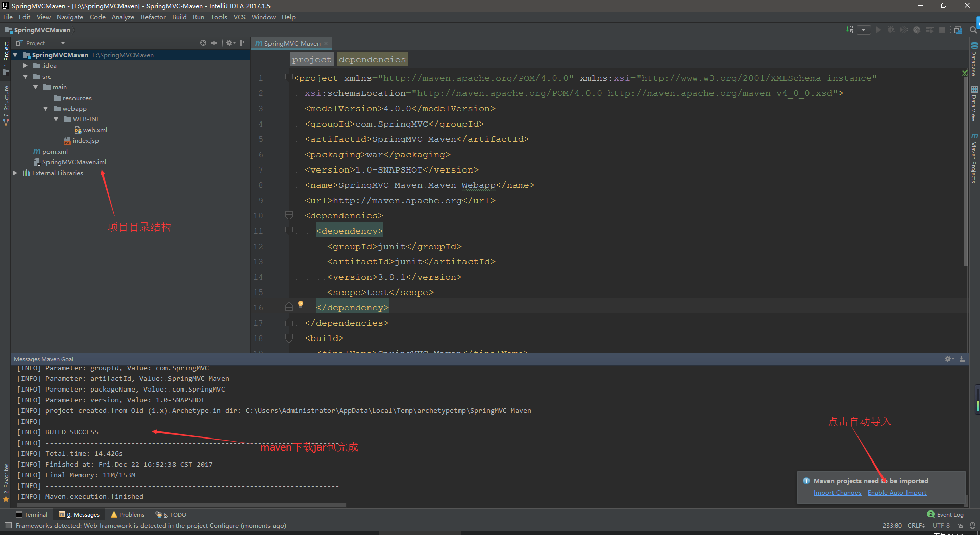
Task: Click the web.xml file icon
Action: point(78,130)
